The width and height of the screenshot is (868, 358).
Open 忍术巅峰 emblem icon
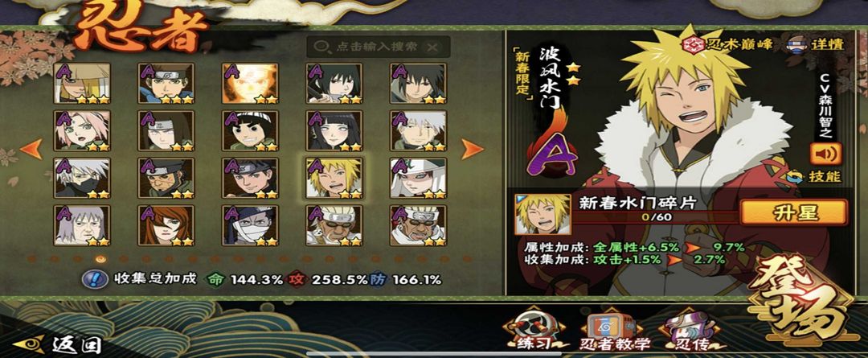(x=691, y=43)
